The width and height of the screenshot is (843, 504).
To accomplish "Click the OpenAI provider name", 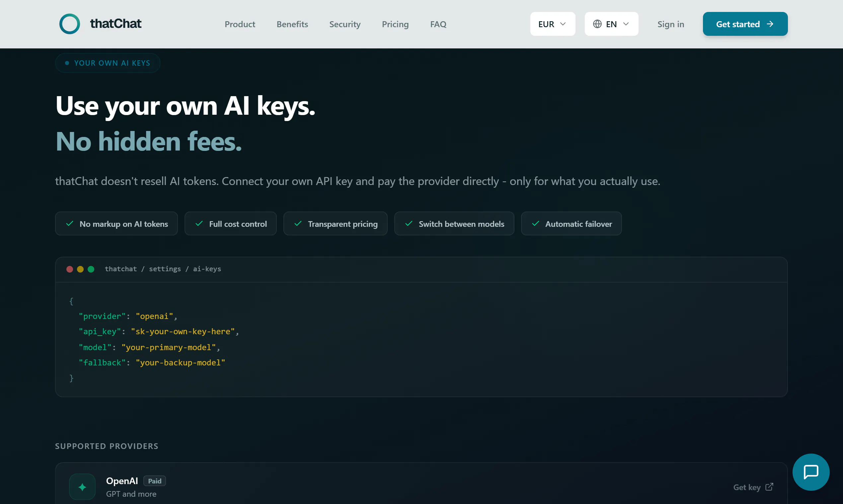I will pyautogui.click(x=122, y=481).
